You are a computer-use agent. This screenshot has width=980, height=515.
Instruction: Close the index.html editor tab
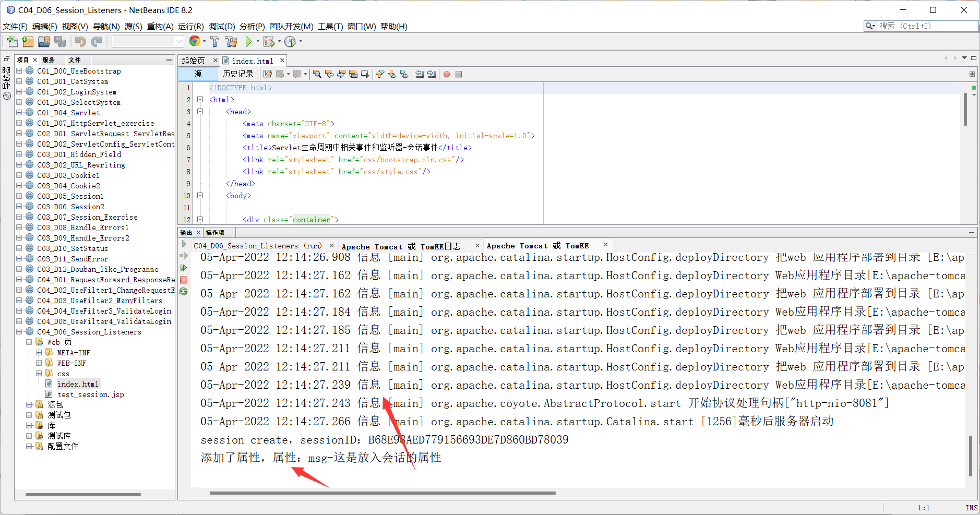[282, 60]
